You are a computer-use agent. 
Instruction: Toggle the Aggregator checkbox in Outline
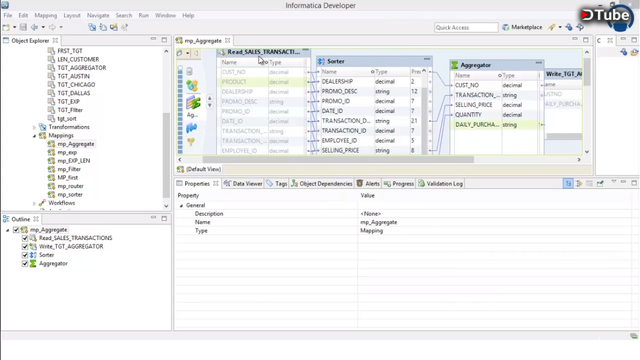(x=25, y=264)
